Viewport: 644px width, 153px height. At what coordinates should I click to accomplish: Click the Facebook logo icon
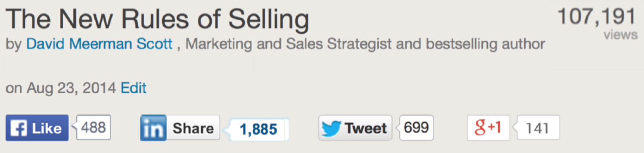tap(18, 128)
